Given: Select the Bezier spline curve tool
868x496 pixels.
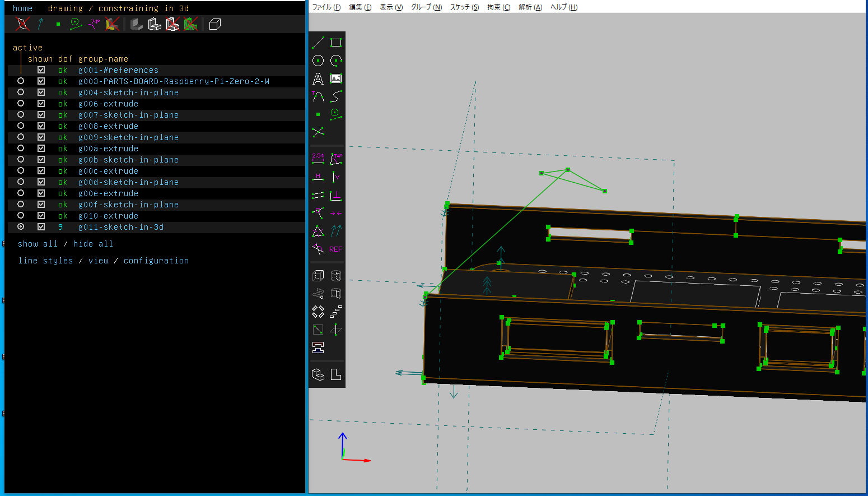Looking at the screenshot, I should 336,96.
